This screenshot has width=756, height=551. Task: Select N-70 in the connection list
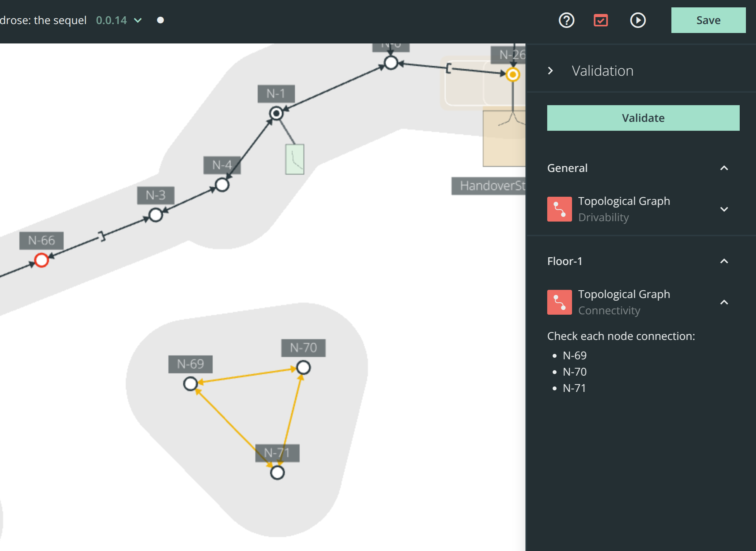click(x=574, y=372)
